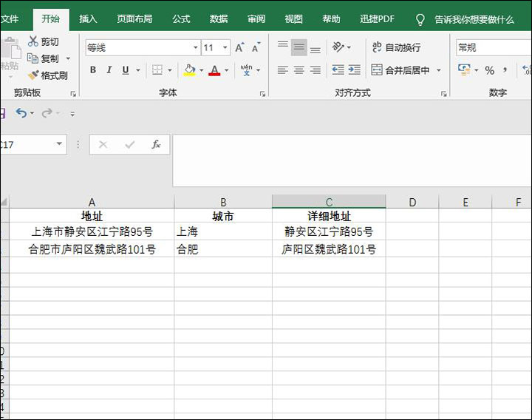Viewport: 532px width, 420px height.
Task: Select column A header
Action: 92,202
